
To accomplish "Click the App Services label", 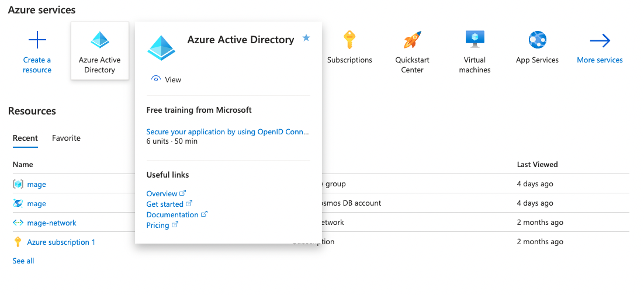I will (537, 60).
